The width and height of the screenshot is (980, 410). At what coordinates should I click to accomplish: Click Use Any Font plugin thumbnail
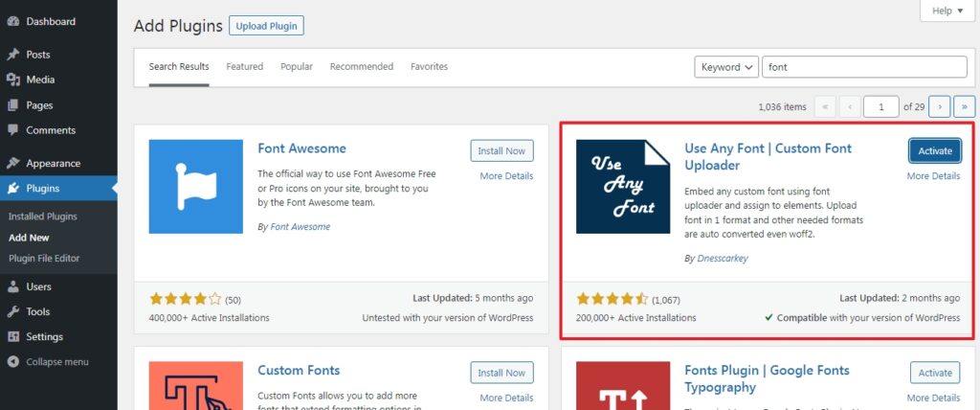pyautogui.click(x=623, y=187)
